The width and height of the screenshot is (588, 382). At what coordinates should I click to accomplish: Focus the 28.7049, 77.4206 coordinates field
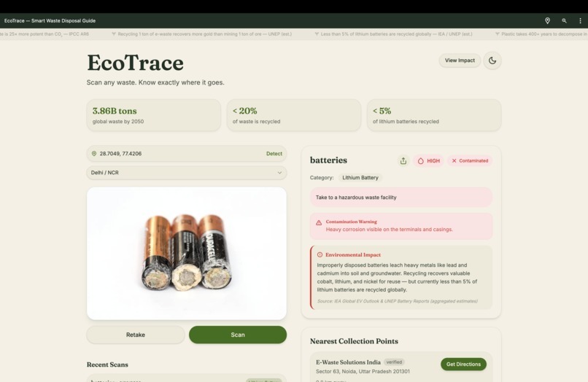click(x=186, y=154)
